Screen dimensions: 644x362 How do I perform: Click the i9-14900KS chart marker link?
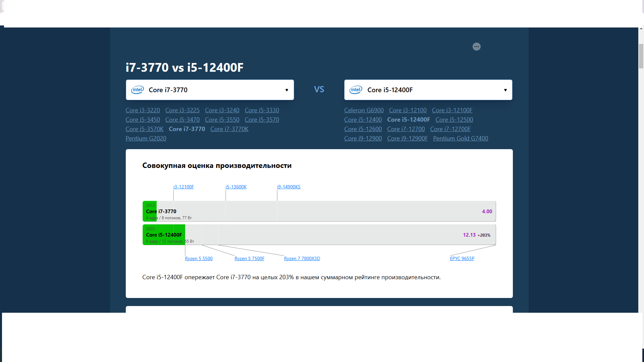coord(288,187)
